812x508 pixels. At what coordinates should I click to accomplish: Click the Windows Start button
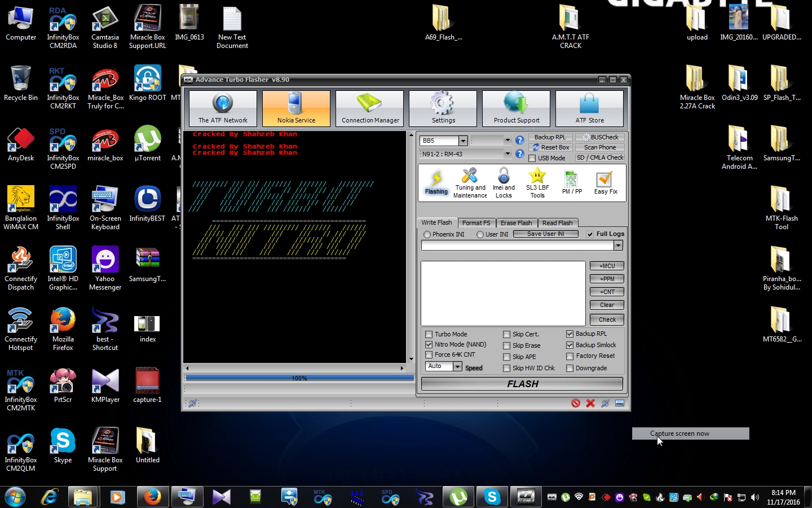[15, 497]
